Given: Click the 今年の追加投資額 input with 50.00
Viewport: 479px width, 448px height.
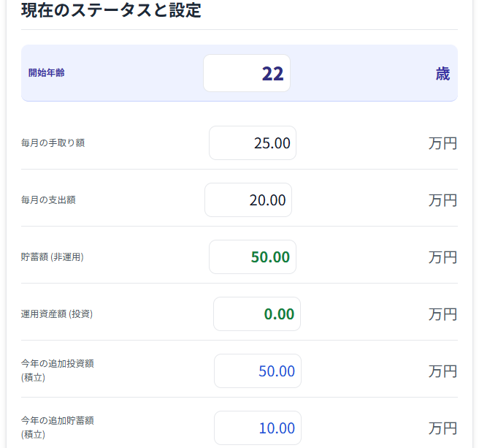Looking at the screenshot, I should point(258,371).
